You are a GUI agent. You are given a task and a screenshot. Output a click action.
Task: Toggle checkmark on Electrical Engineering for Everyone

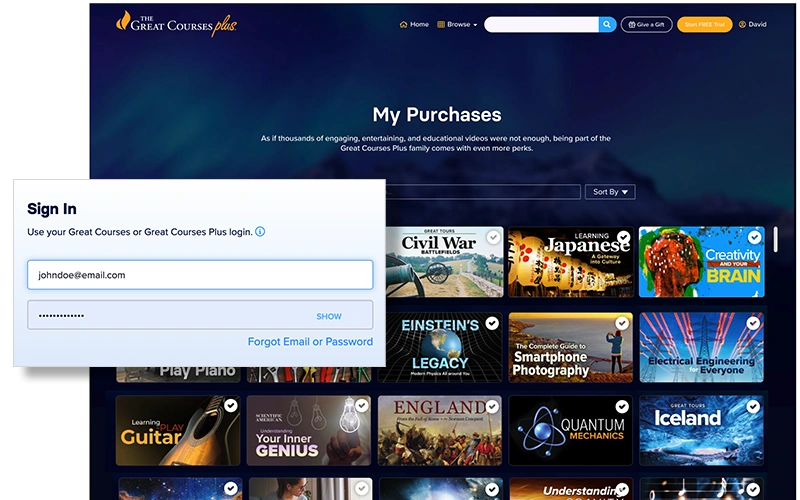tap(753, 323)
